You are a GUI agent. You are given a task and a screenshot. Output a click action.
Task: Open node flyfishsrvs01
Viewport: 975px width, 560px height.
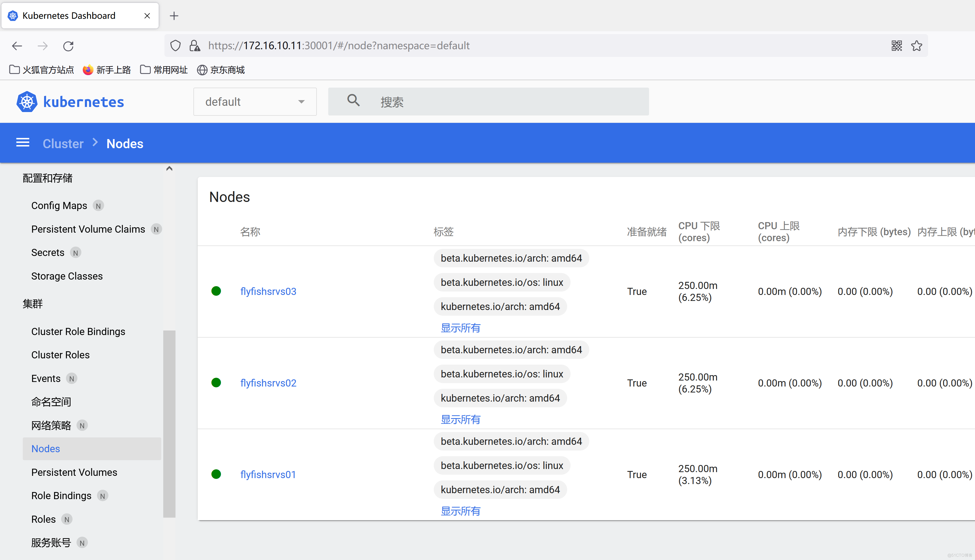point(268,474)
